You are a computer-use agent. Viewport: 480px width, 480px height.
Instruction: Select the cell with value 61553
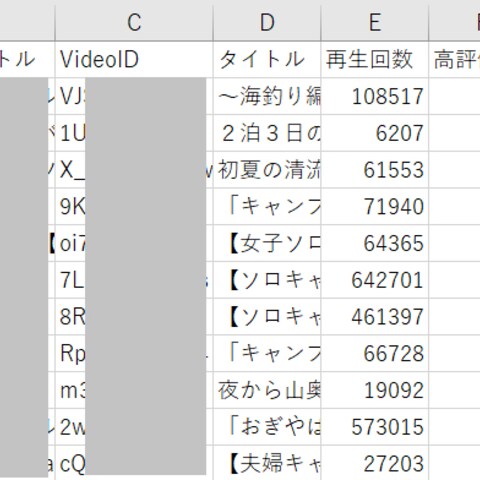[x=375, y=170]
